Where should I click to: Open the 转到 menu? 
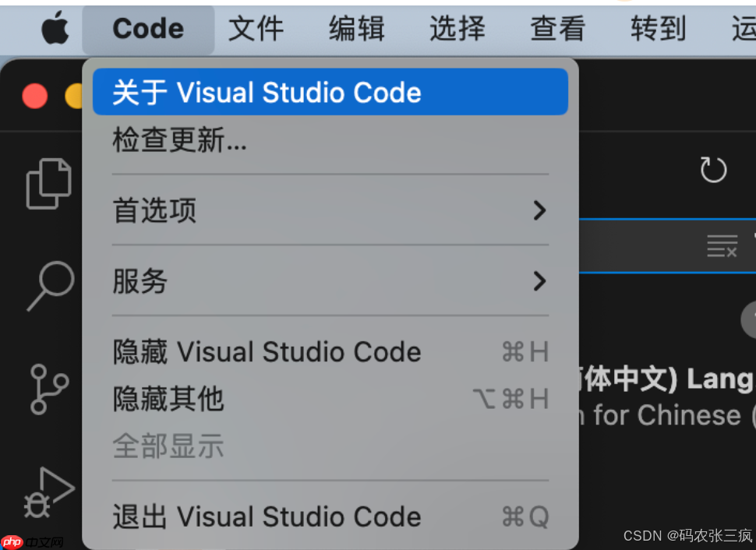pyautogui.click(x=657, y=29)
